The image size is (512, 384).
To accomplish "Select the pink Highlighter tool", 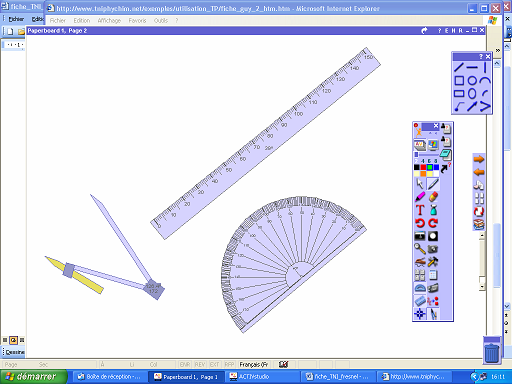I will pos(420,197).
